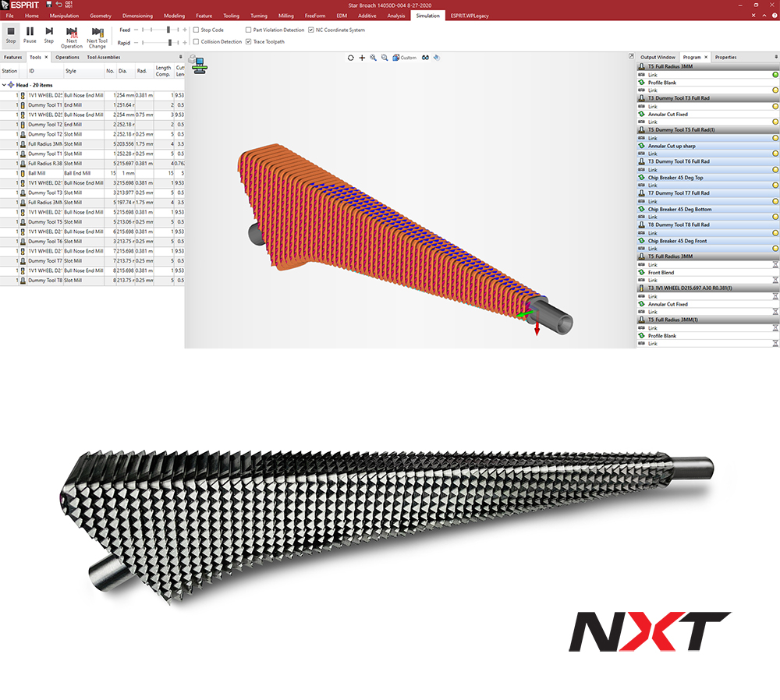Open the Milling ribbon tab
This screenshot has height=700, width=780.
coord(286,16)
